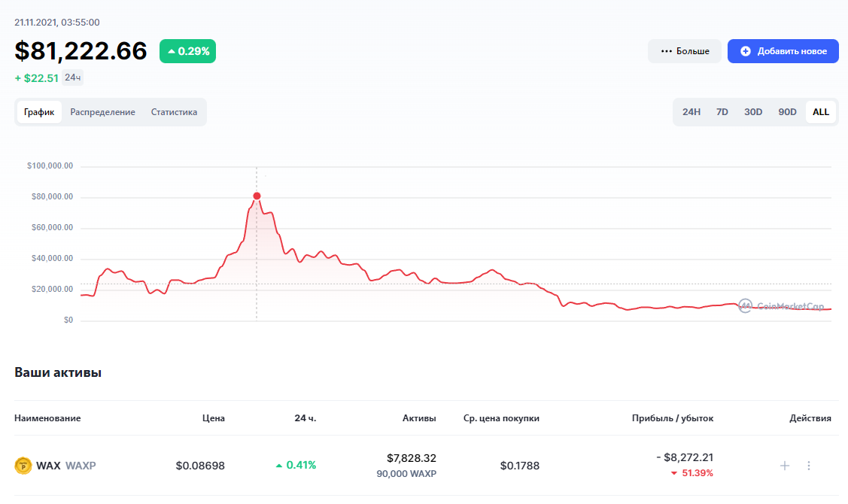Switch to the Статистика tab
The height and width of the screenshot is (504, 848).
(x=174, y=112)
